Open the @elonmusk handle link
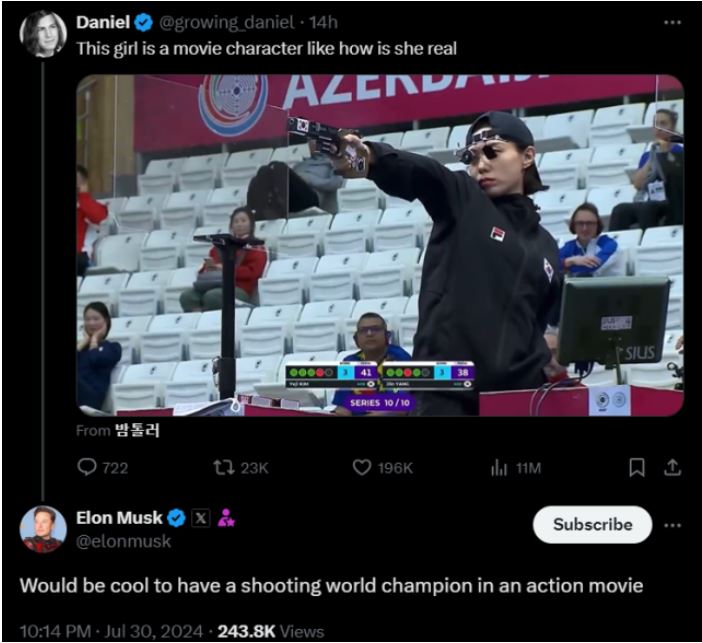The image size is (702, 643). [x=124, y=541]
